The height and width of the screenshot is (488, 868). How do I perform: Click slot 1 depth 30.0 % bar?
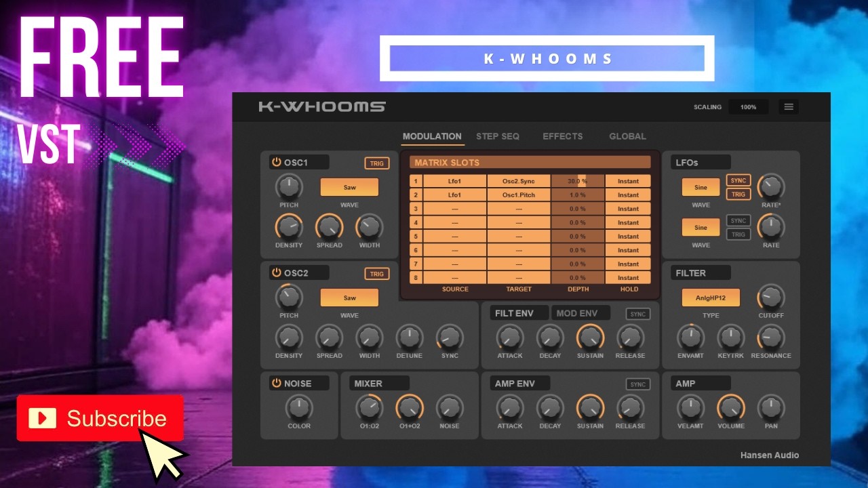(x=578, y=181)
